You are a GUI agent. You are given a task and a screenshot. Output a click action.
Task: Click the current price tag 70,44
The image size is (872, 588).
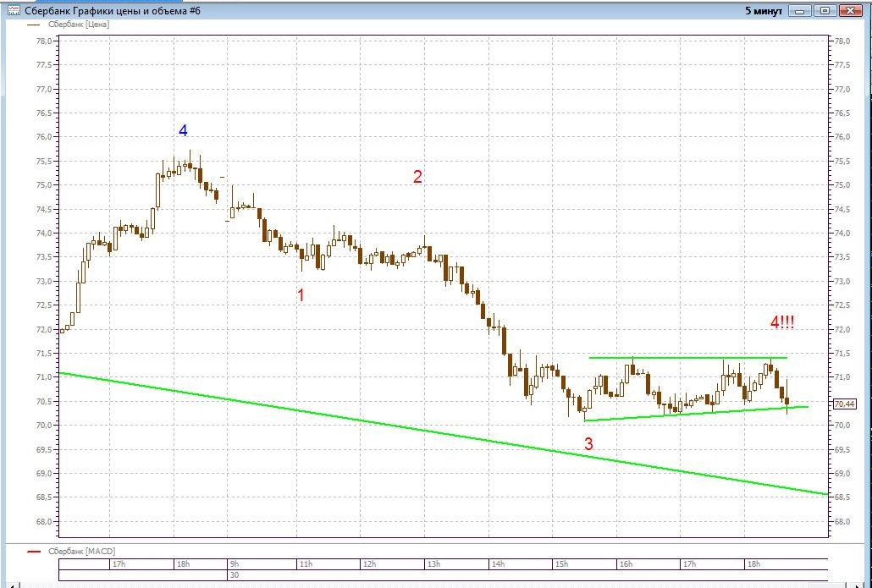[x=845, y=404]
